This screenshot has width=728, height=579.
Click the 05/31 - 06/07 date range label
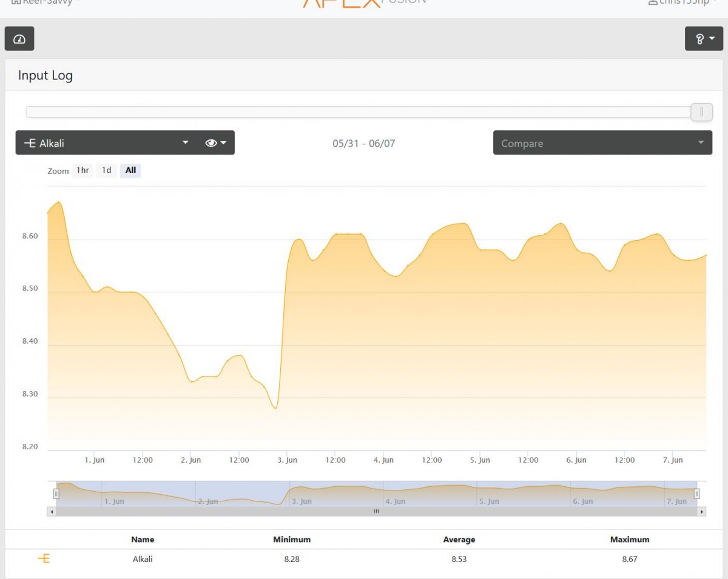pos(364,144)
